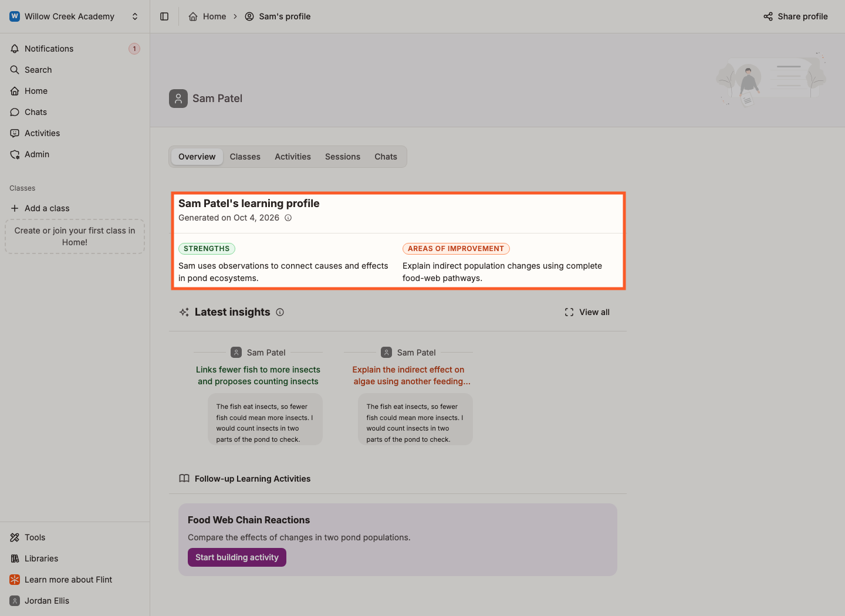The width and height of the screenshot is (845, 616).
Task: Click Learn more about Flint
Action: (75, 580)
